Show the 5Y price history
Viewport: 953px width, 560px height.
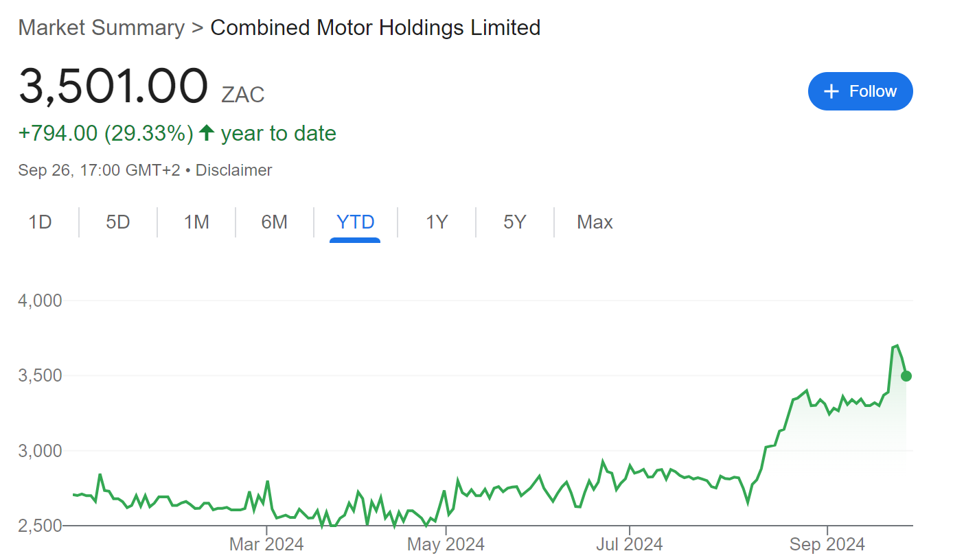coord(514,222)
